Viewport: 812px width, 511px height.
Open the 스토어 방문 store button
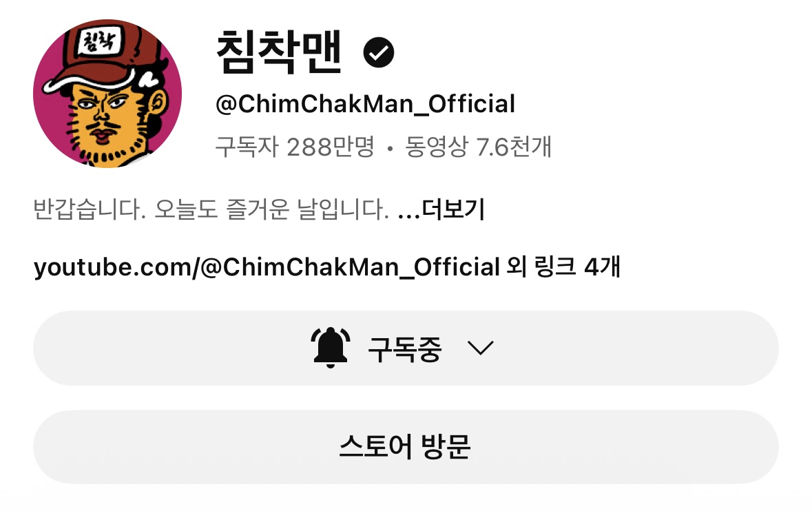[406, 448]
